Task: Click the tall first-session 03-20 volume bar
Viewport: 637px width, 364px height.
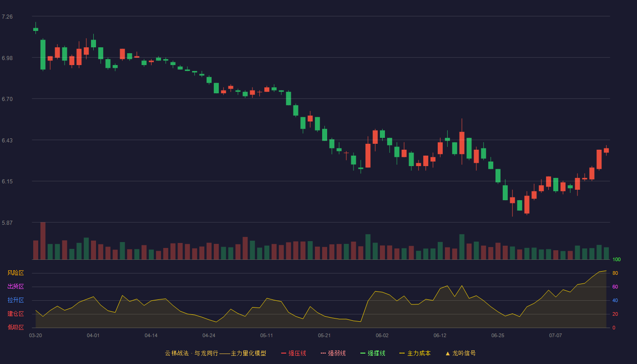Action: 43,241
